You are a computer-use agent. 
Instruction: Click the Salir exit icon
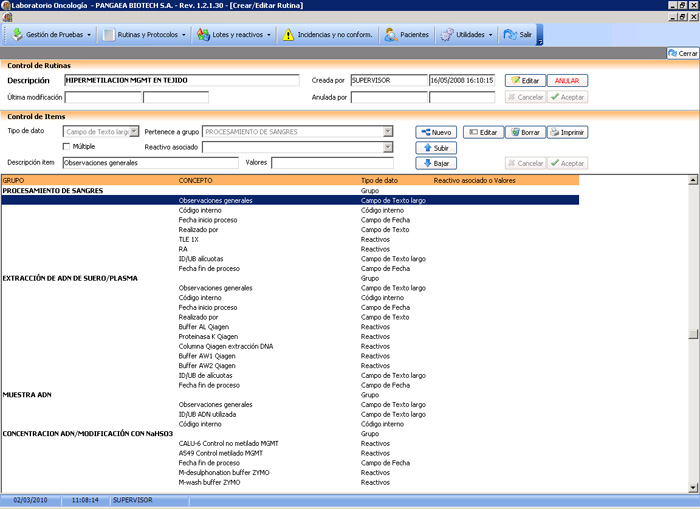click(x=510, y=34)
